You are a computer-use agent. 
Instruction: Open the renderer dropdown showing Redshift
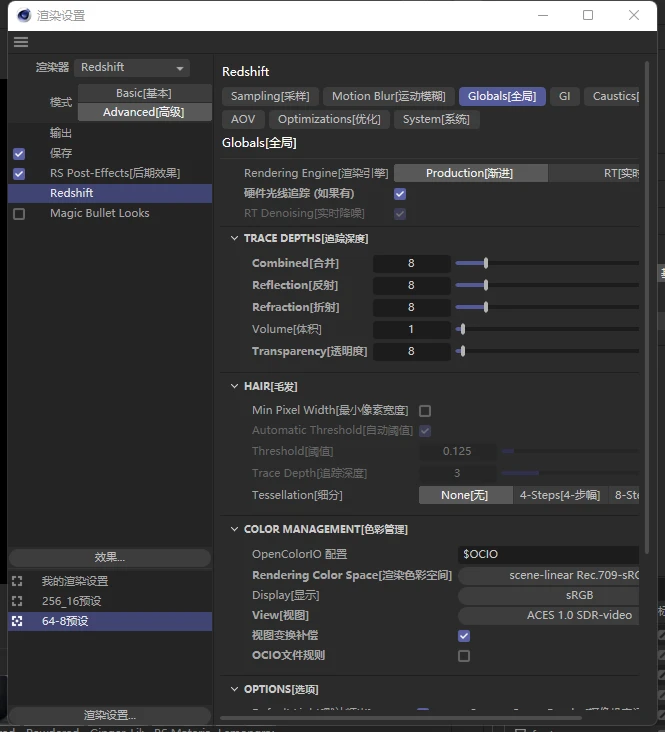[x=133, y=68]
